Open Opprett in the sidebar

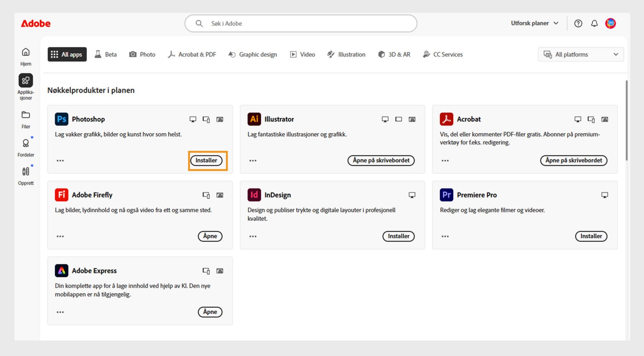point(26,175)
